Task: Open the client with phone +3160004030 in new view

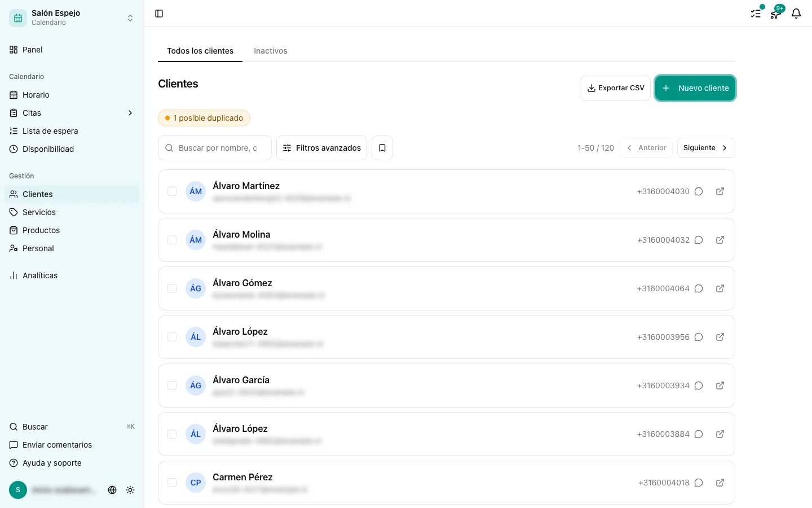Action: click(720, 191)
